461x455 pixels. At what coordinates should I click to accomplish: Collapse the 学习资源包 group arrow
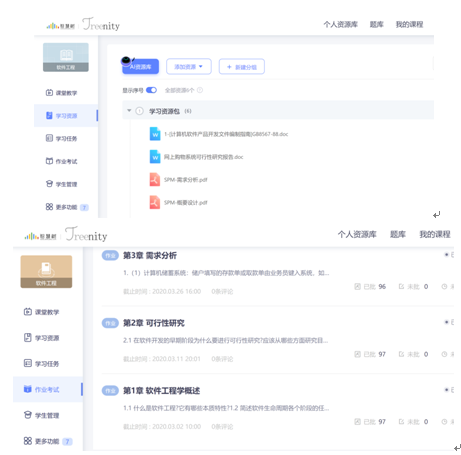click(129, 110)
